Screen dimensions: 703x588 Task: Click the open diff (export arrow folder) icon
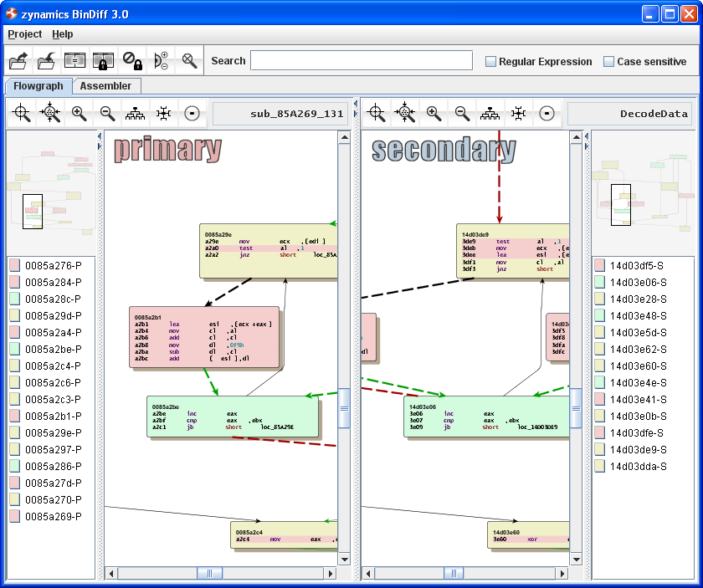18,60
